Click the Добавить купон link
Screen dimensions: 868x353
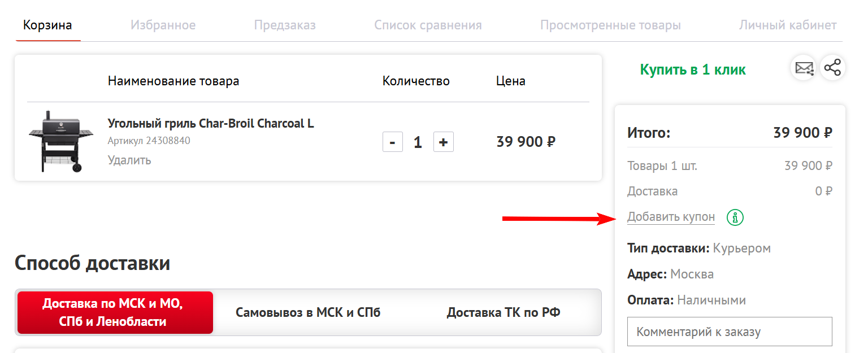(671, 217)
